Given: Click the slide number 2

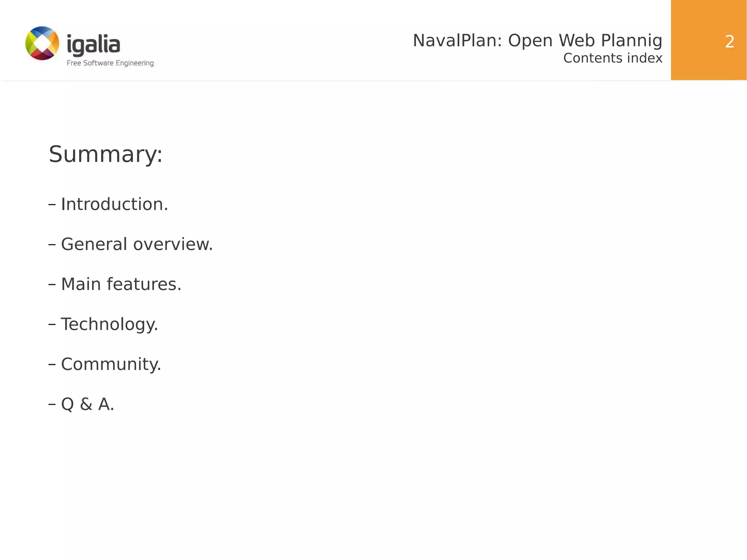Looking at the screenshot, I should point(729,42).
